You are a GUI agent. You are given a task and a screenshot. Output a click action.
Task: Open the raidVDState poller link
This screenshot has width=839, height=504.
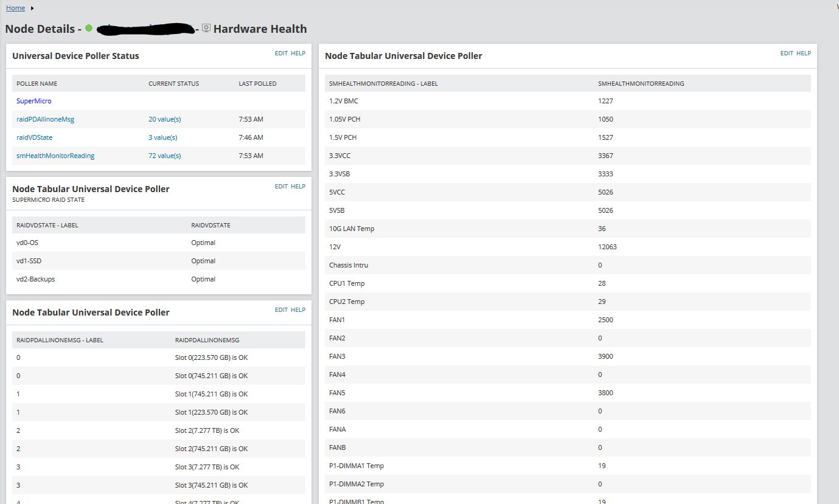pyautogui.click(x=35, y=137)
